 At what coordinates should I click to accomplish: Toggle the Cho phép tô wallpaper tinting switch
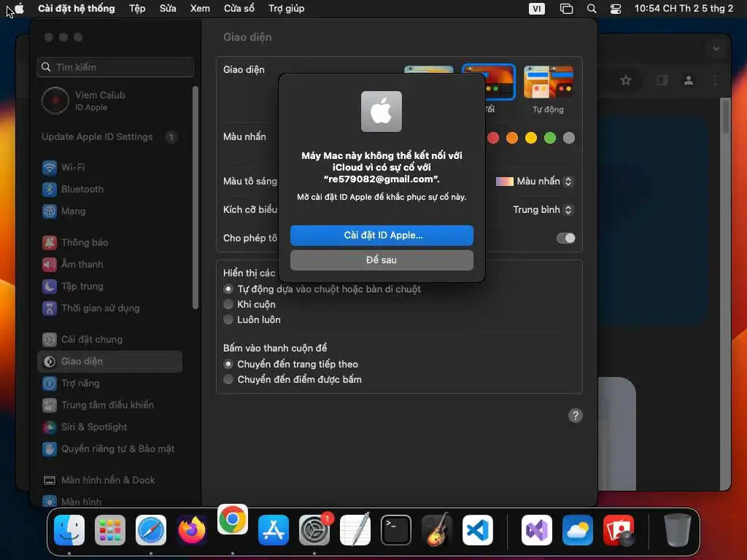(565, 238)
